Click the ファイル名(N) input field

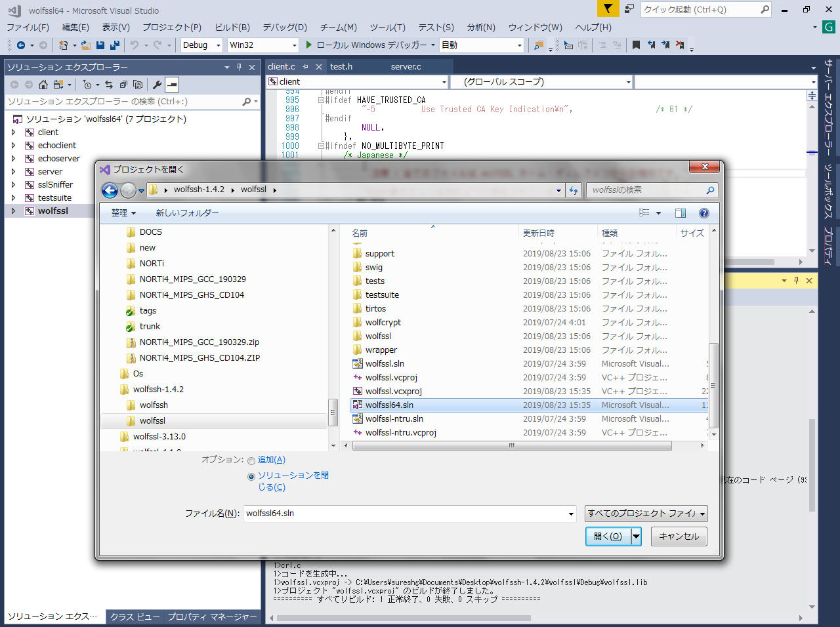click(x=409, y=514)
